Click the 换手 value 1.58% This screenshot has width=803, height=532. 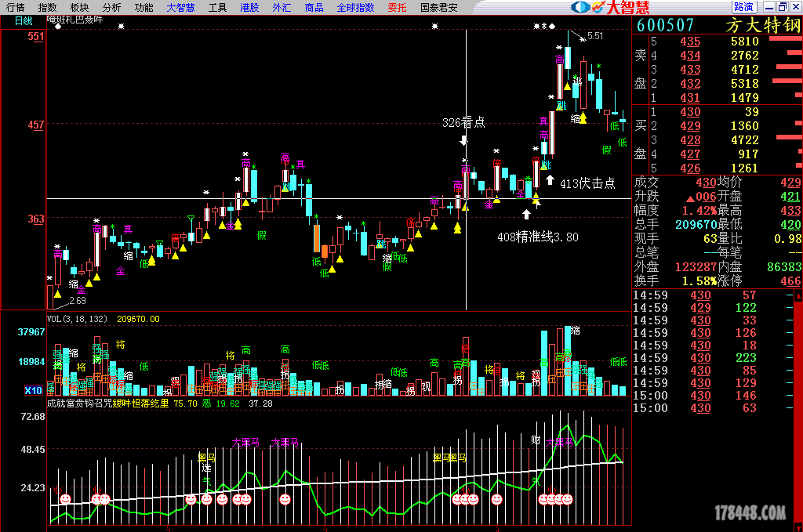tap(699, 280)
